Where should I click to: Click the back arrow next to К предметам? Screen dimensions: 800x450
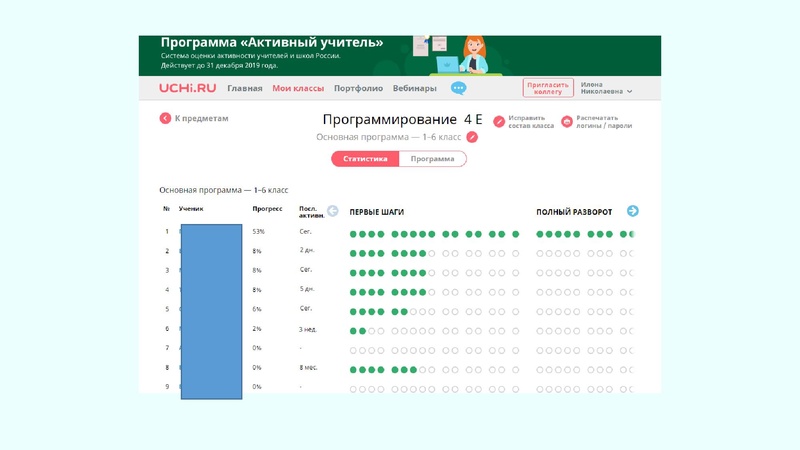[165, 118]
